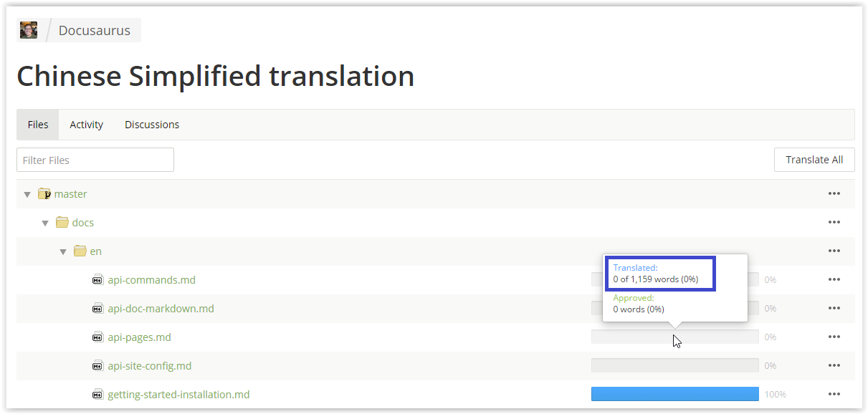Collapse the docs folder arrow

(45, 223)
